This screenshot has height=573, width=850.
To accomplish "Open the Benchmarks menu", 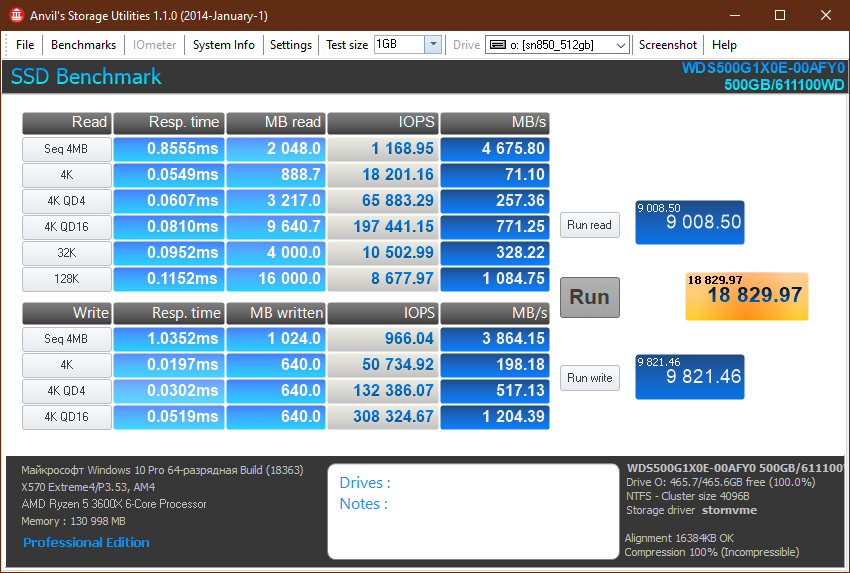I will coord(83,45).
